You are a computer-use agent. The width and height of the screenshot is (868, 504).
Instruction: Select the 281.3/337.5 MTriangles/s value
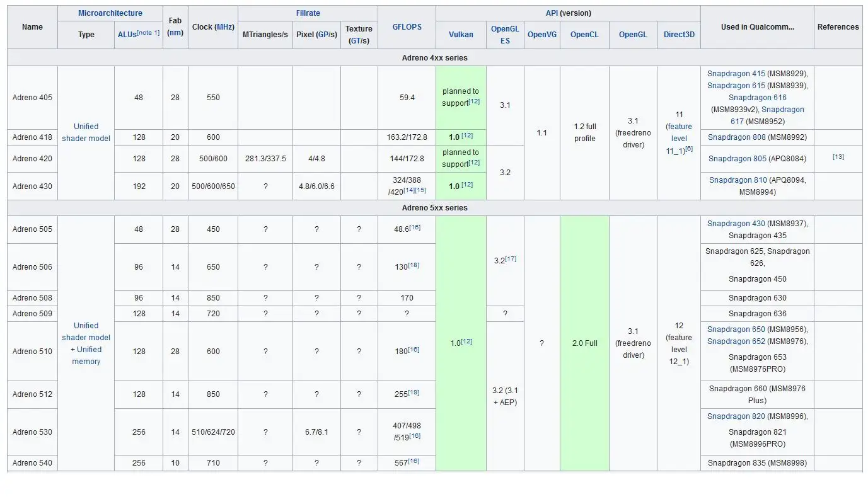(x=265, y=159)
